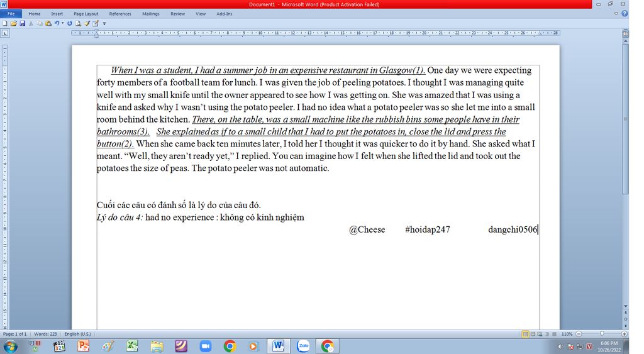Click the Undo arrow icon
Image resolution: width=644 pixels, height=354 pixels.
(57, 23)
